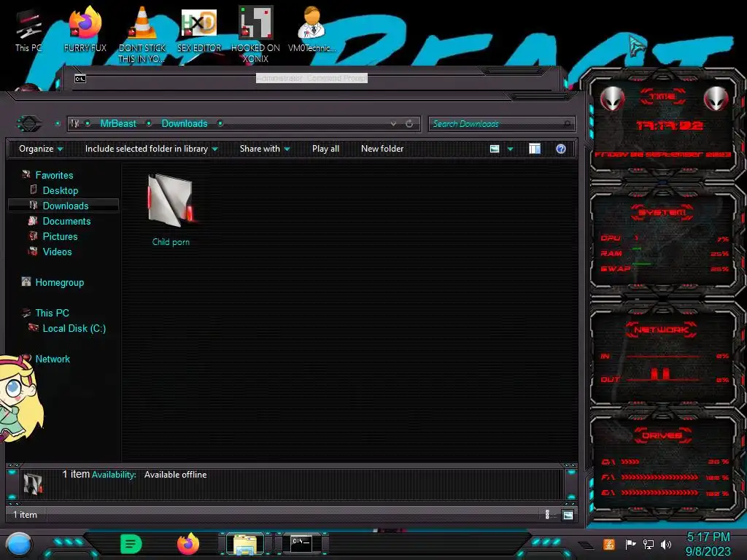The width and height of the screenshot is (747, 560).
Task: Launch the HOOKED ON XONIX shortcut
Action: [x=255, y=35]
